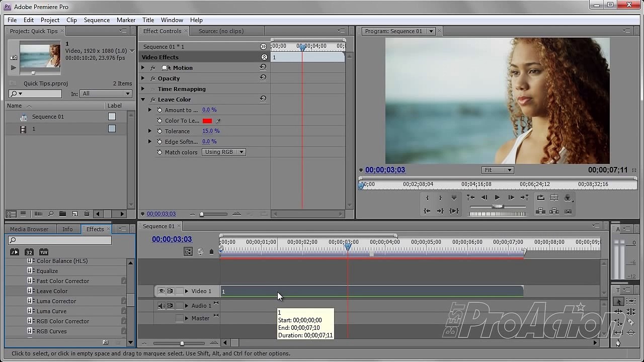This screenshot has height=362, width=644.
Task: Toggle Loop playback in Program monitor
Action: (541, 198)
